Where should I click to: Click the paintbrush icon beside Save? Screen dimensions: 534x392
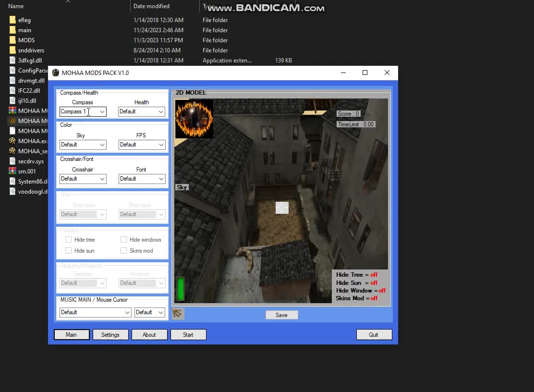click(x=178, y=314)
